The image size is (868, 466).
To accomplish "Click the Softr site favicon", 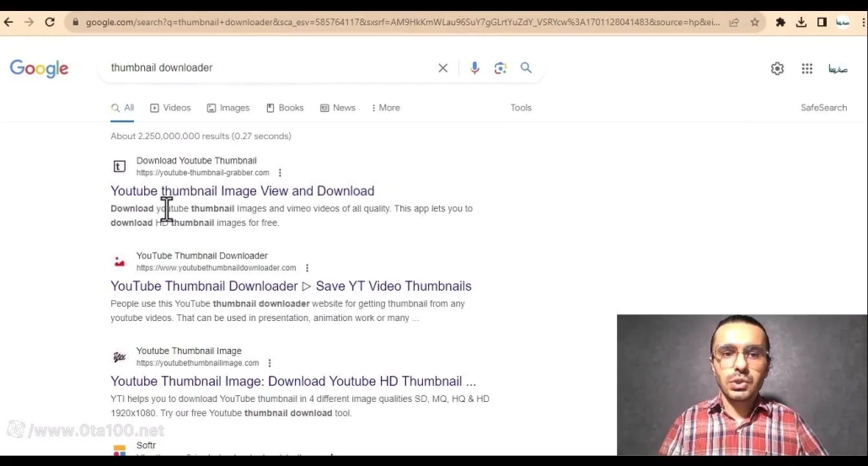I will pyautogui.click(x=120, y=450).
